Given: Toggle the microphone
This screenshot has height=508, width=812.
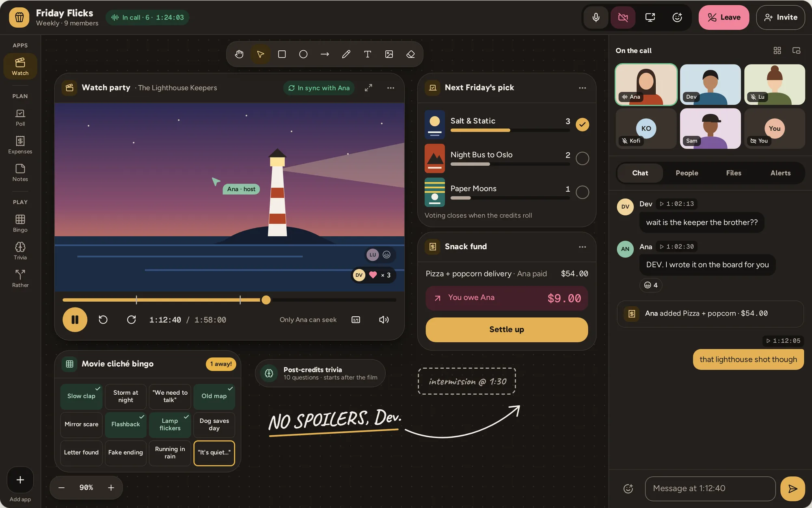Looking at the screenshot, I should click(596, 17).
